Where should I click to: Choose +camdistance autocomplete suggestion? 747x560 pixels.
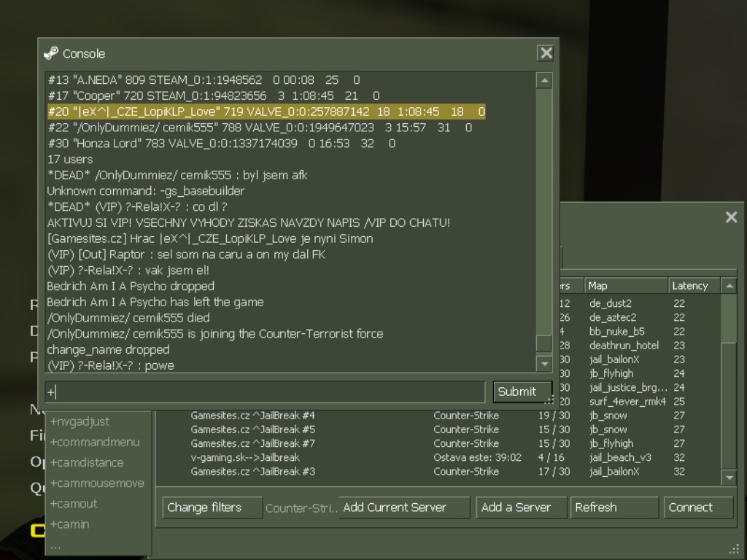(x=87, y=462)
